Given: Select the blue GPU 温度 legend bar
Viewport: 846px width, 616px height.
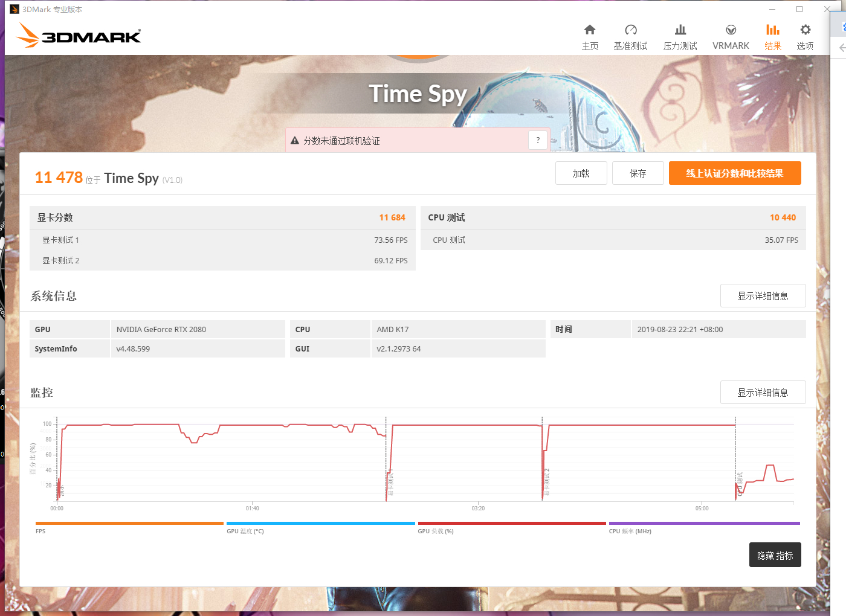Looking at the screenshot, I should 321,524.
